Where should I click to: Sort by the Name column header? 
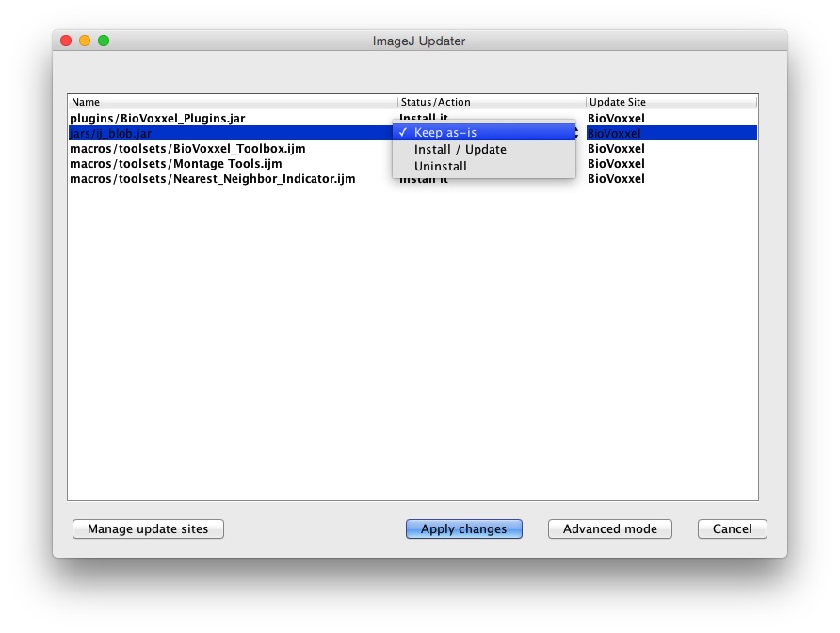click(232, 102)
